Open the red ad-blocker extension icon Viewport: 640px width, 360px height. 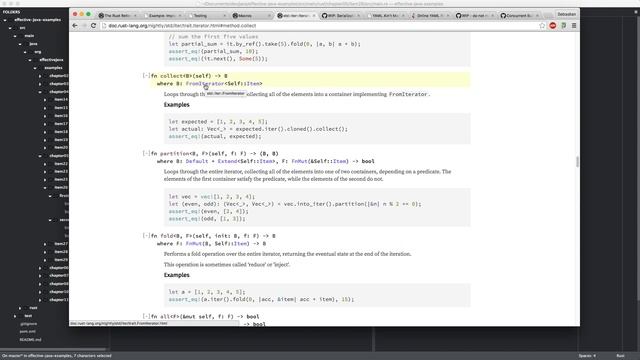tap(553, 25)
